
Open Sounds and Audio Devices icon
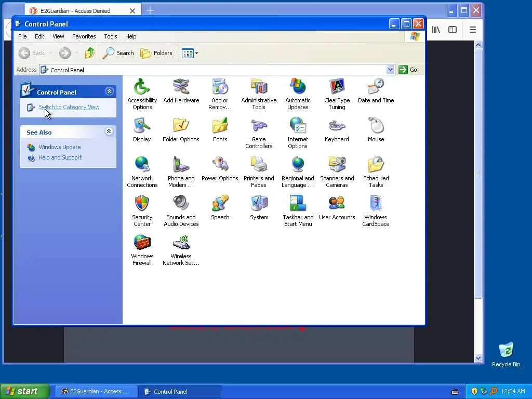tap(181, 211)
